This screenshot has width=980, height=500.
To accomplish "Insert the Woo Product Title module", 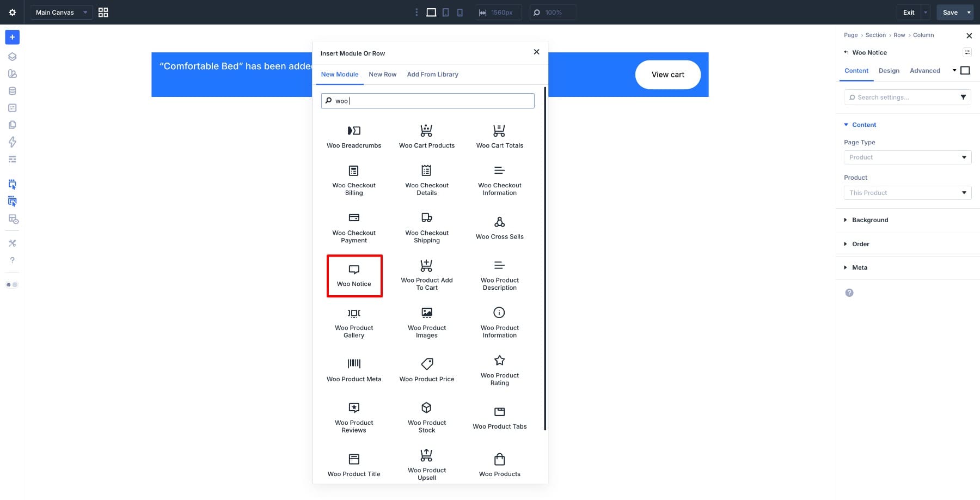I will (x=354, y=465).
